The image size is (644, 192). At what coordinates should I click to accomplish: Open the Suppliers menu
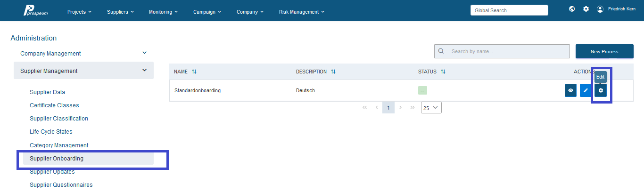[x=121, y=12]
